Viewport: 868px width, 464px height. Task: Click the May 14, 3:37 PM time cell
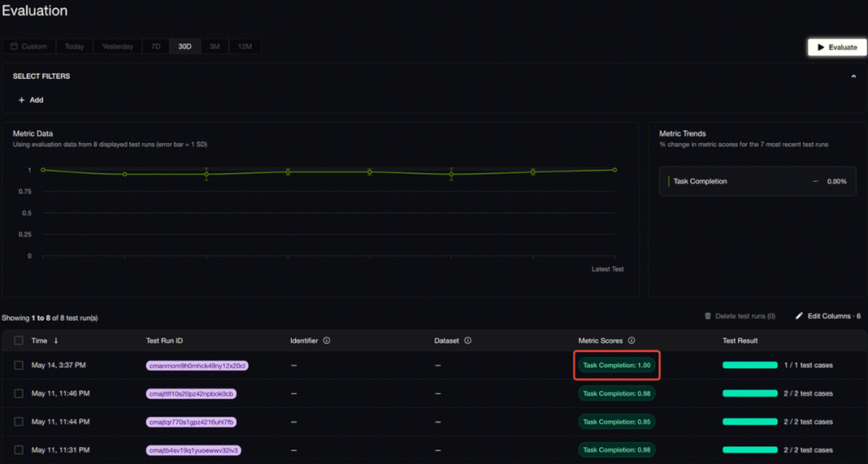(x=59, y=365)
